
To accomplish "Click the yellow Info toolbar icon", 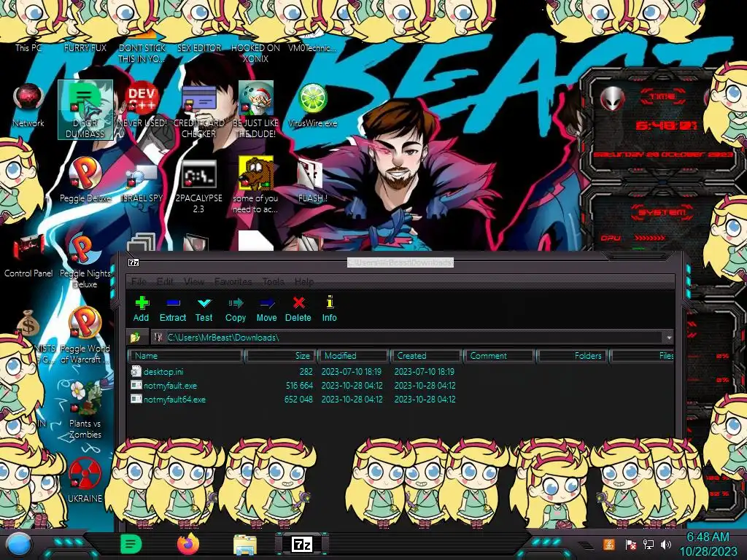I will pyautogui.click(x=329, y=308).
